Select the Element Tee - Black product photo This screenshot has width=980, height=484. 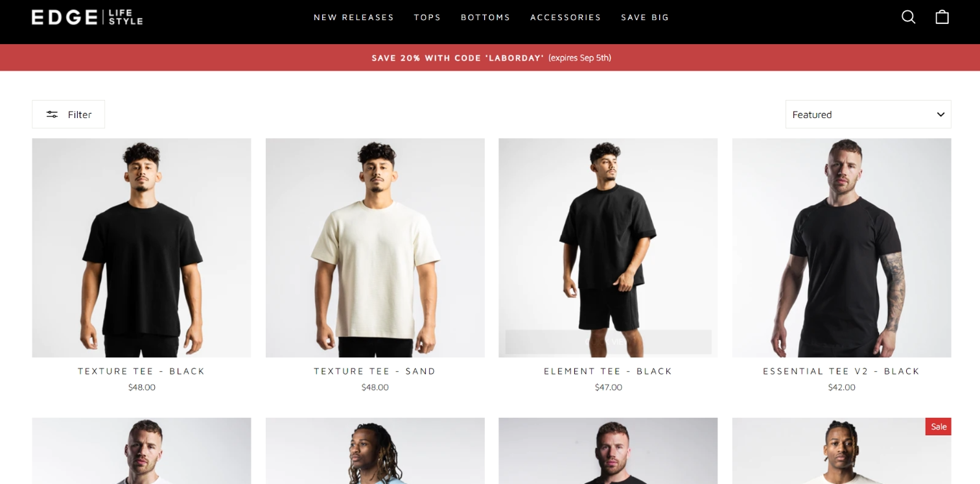click(608, 248)
